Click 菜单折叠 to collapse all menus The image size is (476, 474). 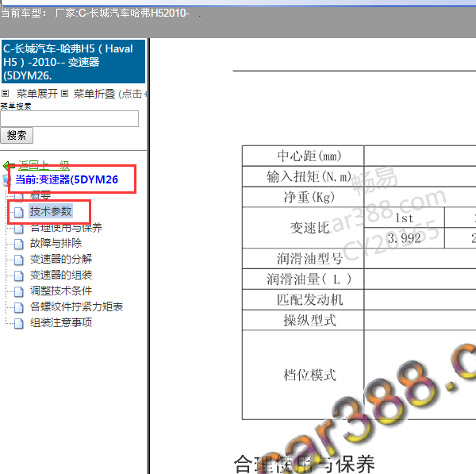click(x=94, y=94)
